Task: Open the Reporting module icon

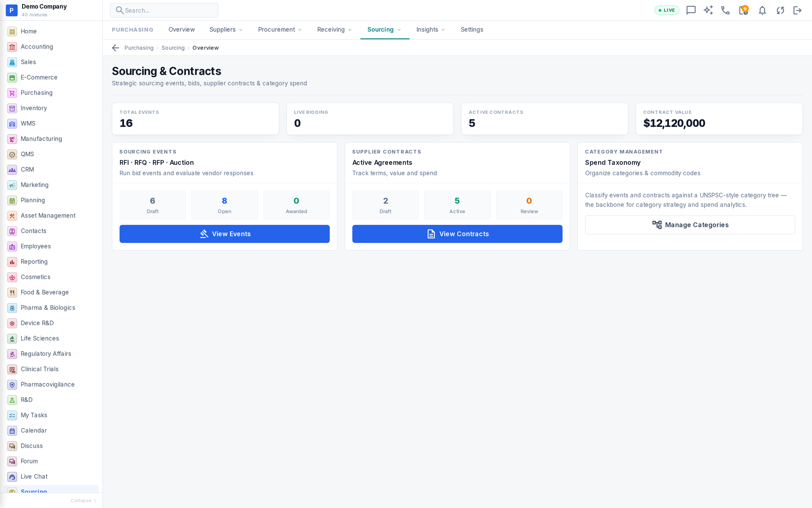Action: click(12, 262)
